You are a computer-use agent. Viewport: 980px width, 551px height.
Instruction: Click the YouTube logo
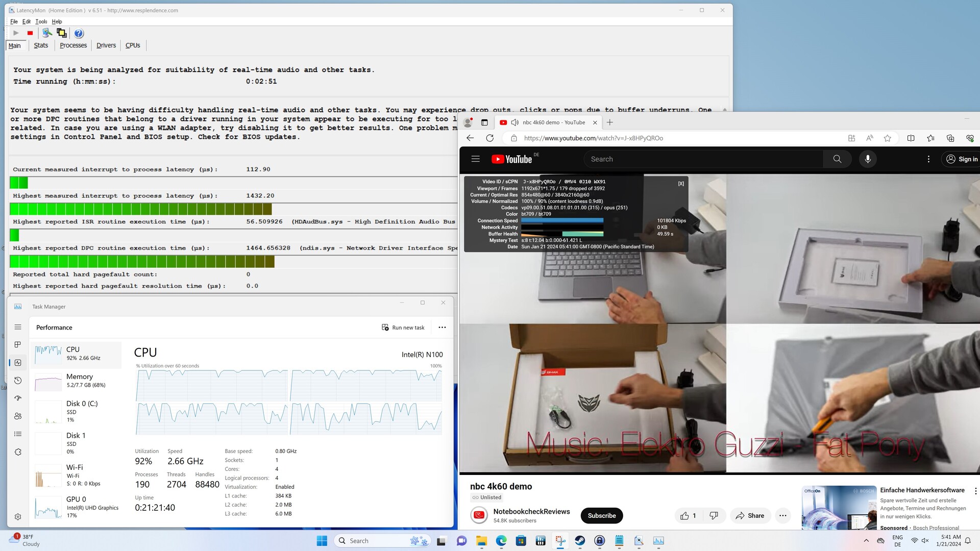click(x=512, y=159)
